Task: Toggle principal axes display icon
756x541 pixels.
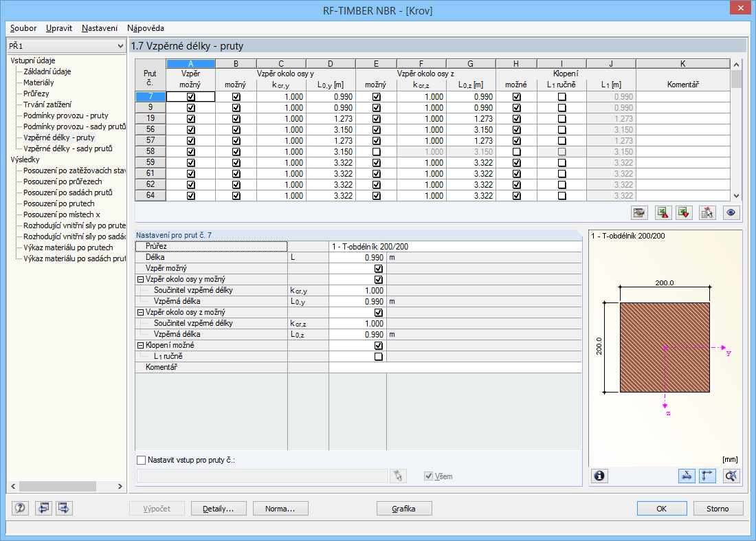Action: [x=707, y=475]
